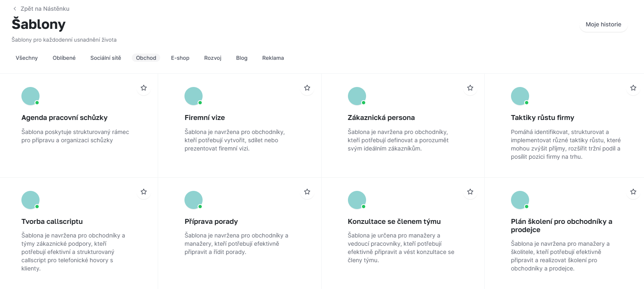This screenshot has width=644, height=289.
Task: Open the Oblíbené tab
Action: click(64, 58)
